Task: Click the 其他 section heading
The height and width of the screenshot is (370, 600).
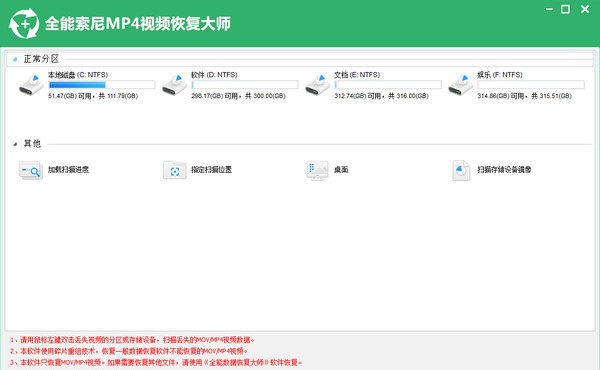Action: tap(32, 144)
